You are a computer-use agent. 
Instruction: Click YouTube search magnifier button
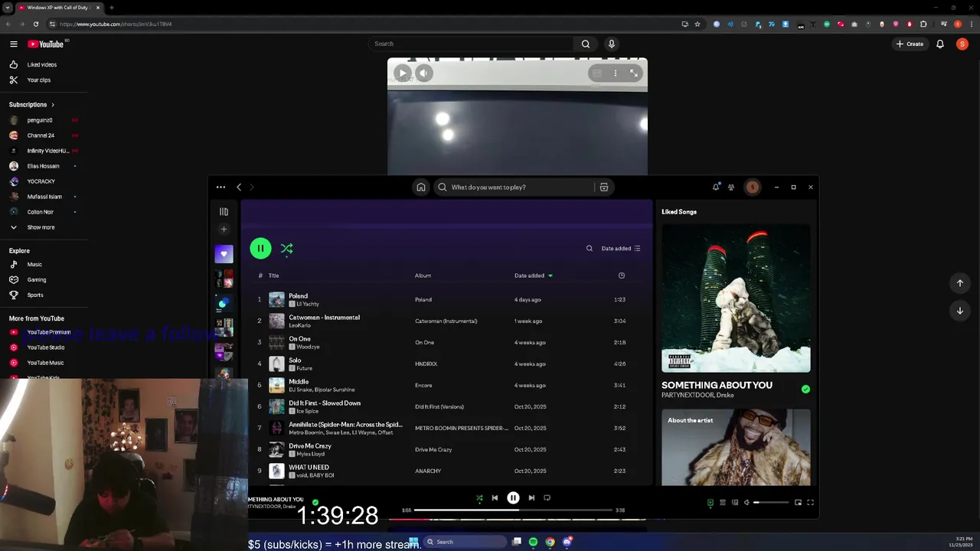click(x=585, y=44)
